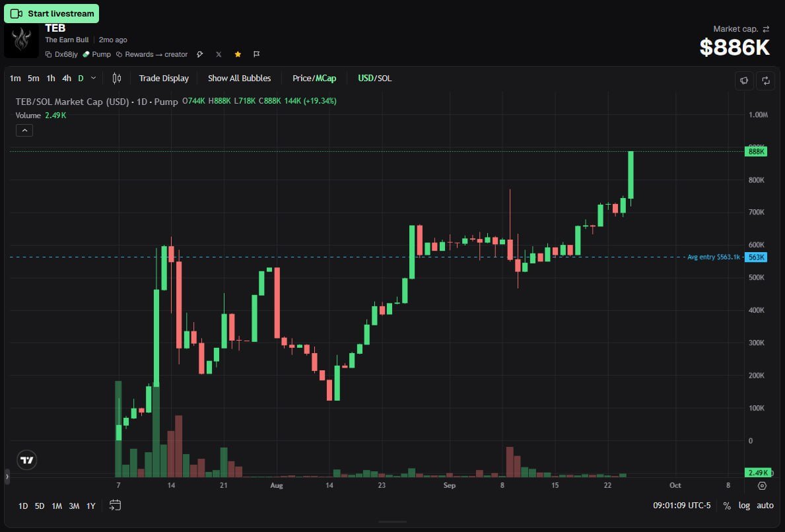
Task: Click the 563K avg entry price tag
Action: point(756,257)
